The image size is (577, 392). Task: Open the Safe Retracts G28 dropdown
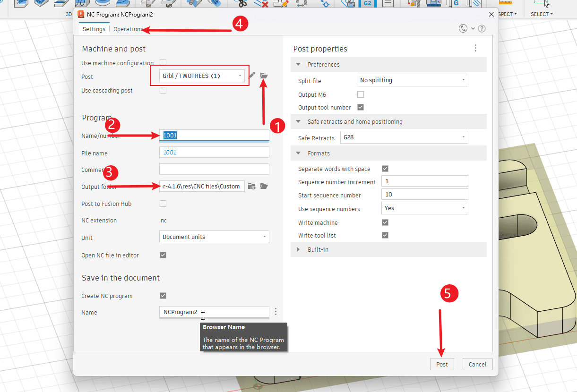pyautogui.click(x=404, y=137)
